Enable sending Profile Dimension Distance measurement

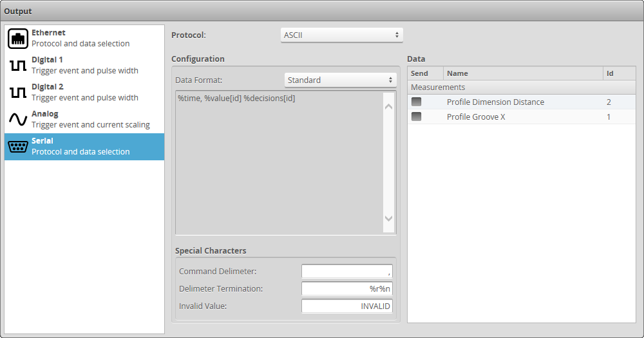pos(417,102)
